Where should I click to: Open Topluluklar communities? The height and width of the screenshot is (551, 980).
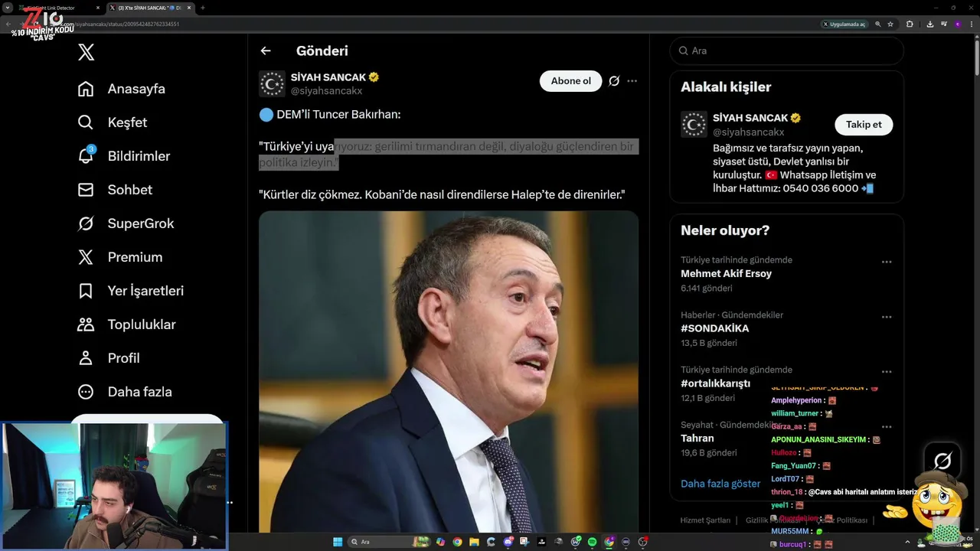pyautogui.click(x=126, y=324)
